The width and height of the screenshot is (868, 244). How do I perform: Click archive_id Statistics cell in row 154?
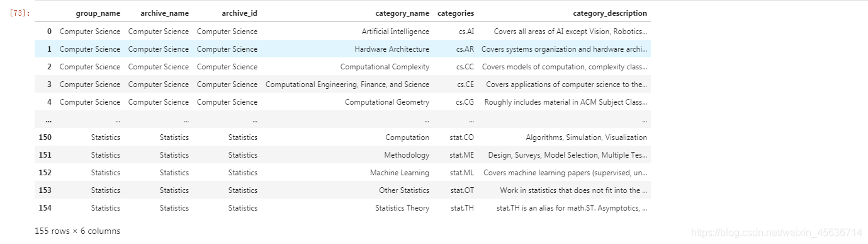[243, 208]
